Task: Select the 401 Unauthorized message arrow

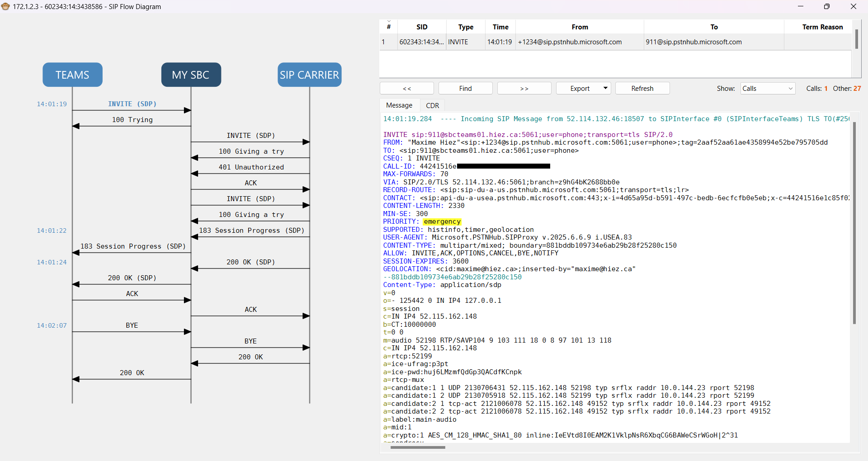Action: pos(251,168)
